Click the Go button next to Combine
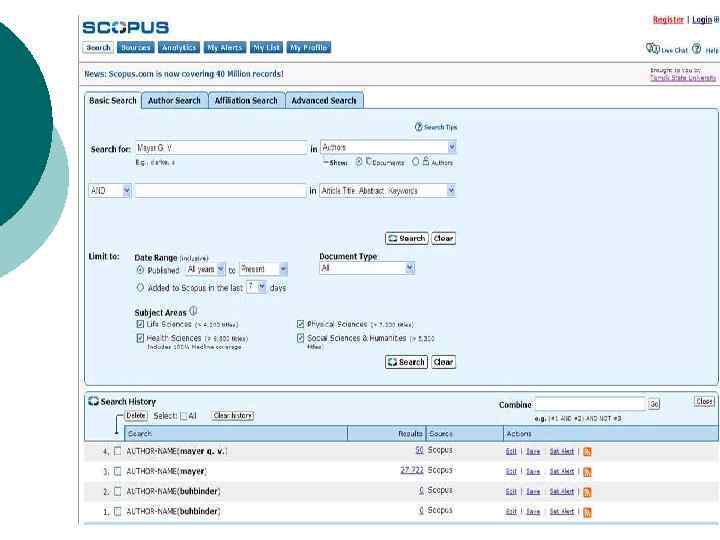Screen dimensions: 720x540 click(654, 404)
